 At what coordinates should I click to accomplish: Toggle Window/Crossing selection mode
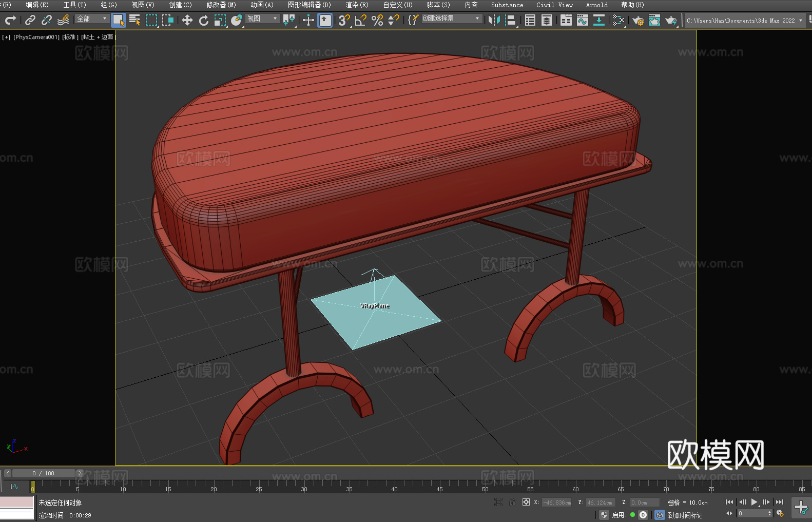(168, 20)
